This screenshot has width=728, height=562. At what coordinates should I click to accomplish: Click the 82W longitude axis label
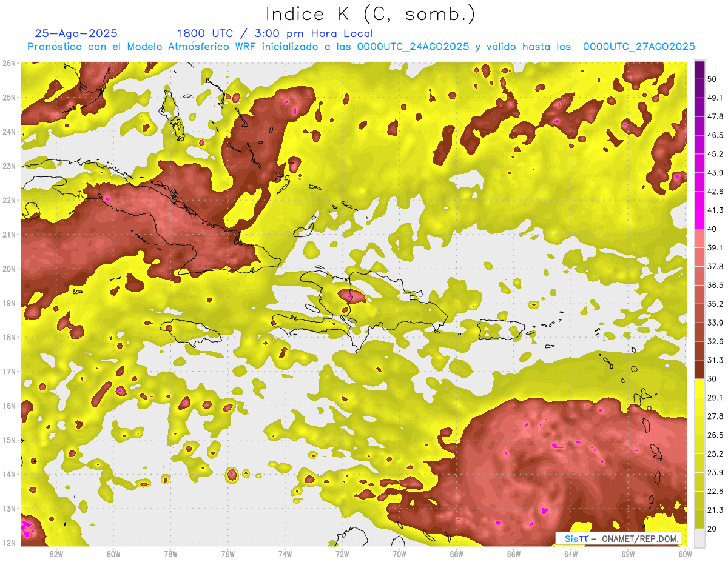pos(56,554)
